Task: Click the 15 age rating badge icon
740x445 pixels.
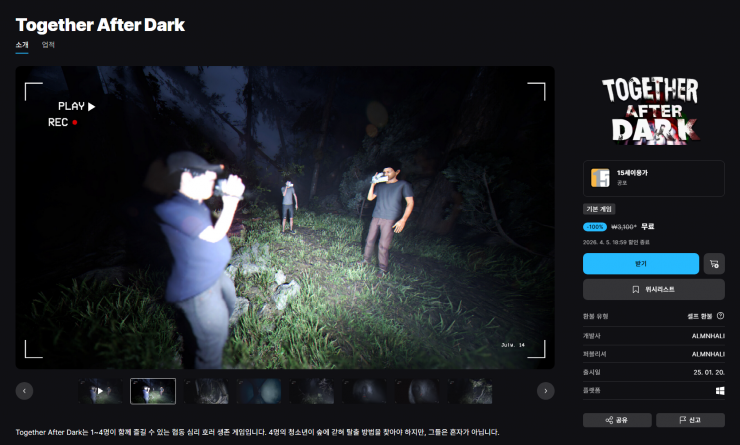Action: click(x=600, y=178)
